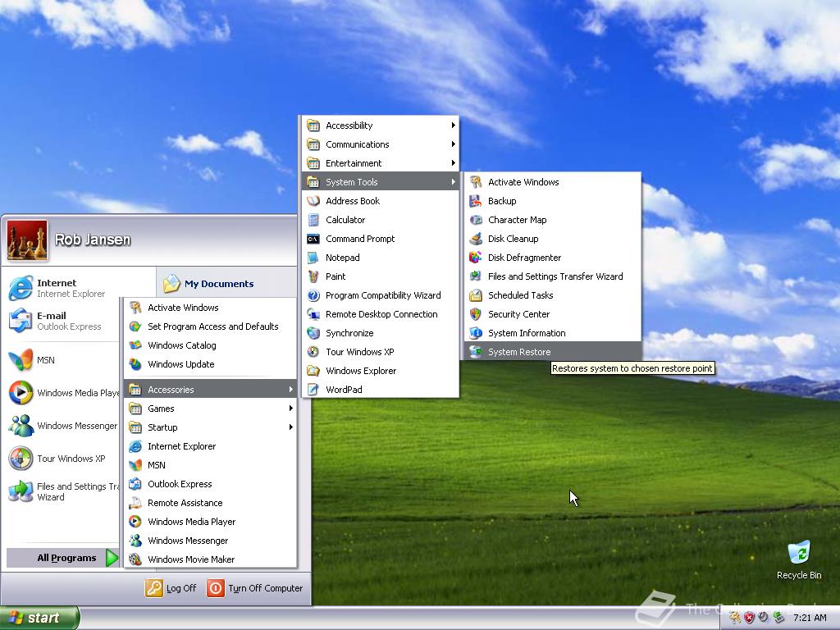Image resolution: width=840 pixels, height=630 pixels.
Task: Click the WordPad icon
Action: (313, 390)
